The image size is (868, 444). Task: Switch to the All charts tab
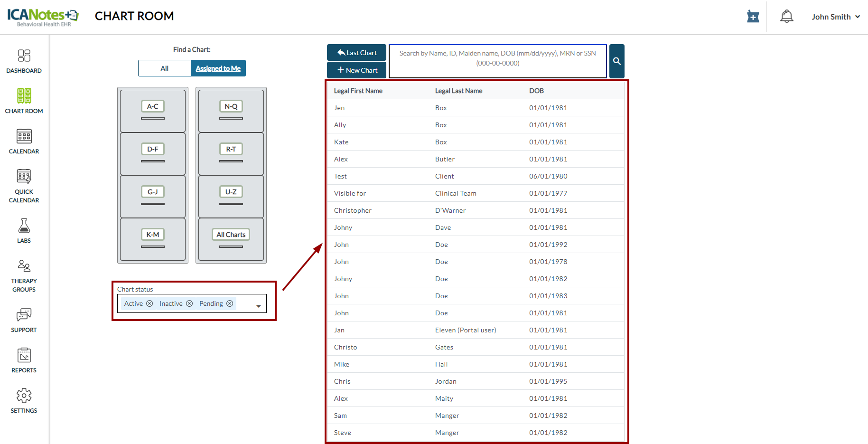pos(164,68)
